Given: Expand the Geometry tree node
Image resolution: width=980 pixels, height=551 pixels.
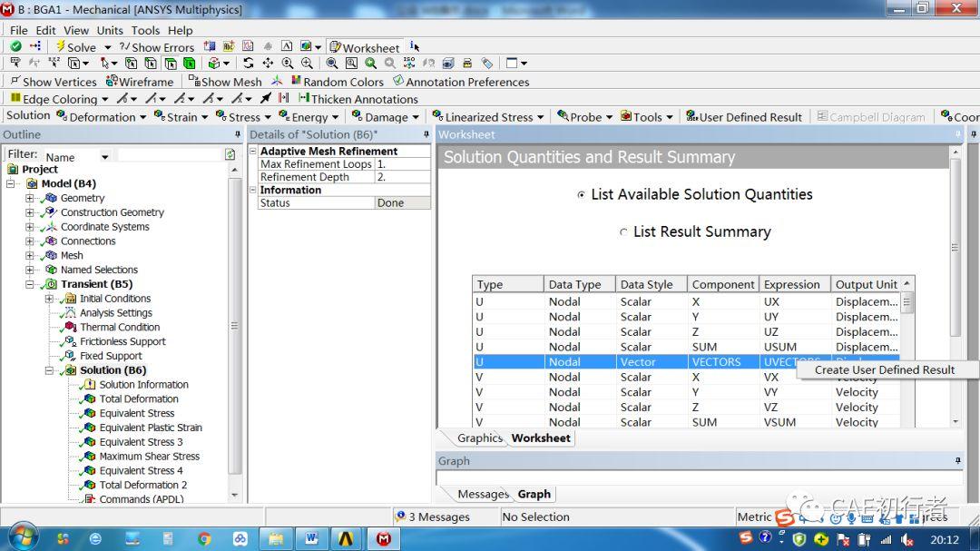Looking at the screenshot, I should (29, 198).
